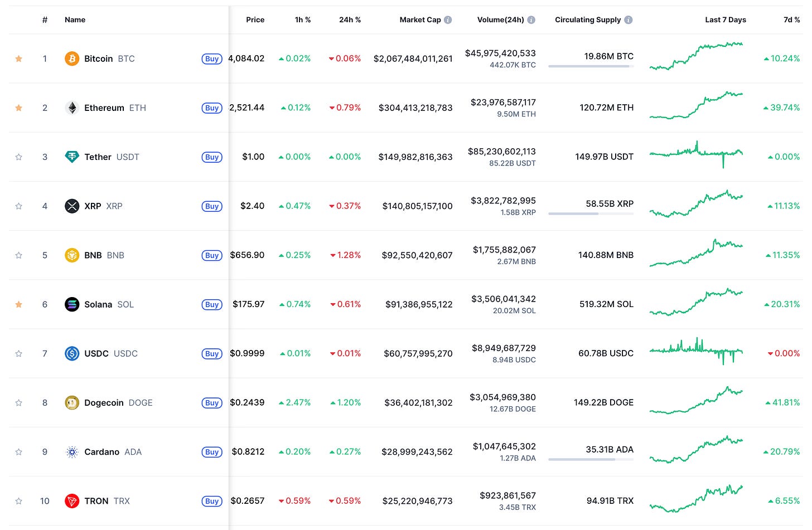Click Cardano's circulating supply progress bar
This screenshot has width=812, height=530.
coord(591,459)
